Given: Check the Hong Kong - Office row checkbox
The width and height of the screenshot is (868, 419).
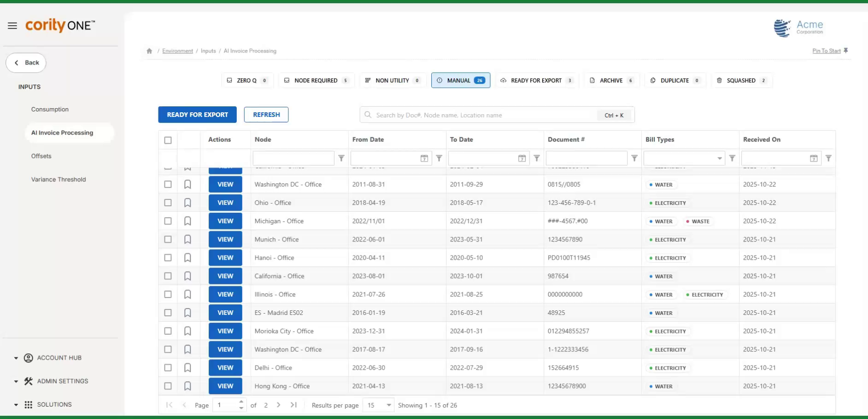Looking at the screenshot, I should pyautogui.click(x=168, y=386).
